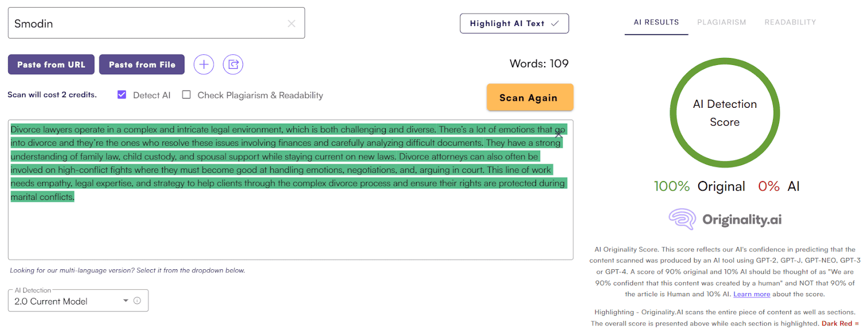Open the 2.0 Current Model dropdown

coord(71,301)
